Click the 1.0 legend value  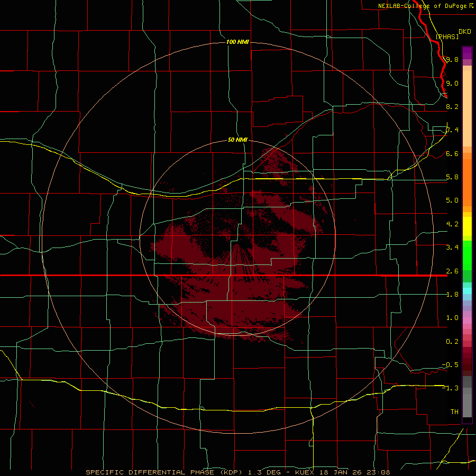[452, 317]
